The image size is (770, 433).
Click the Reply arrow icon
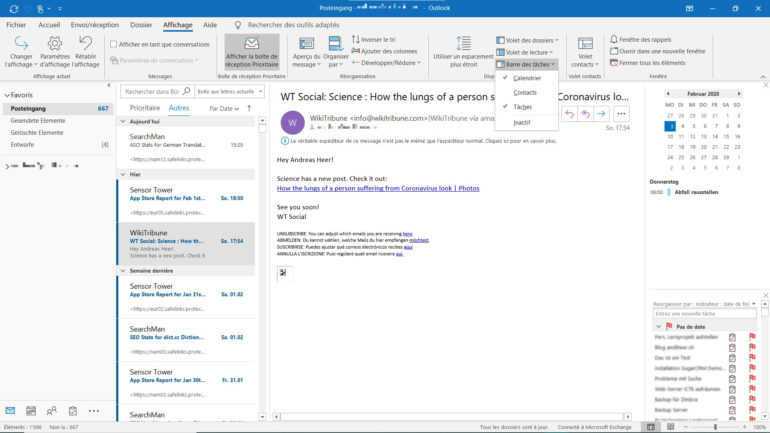tap(569, 114)
